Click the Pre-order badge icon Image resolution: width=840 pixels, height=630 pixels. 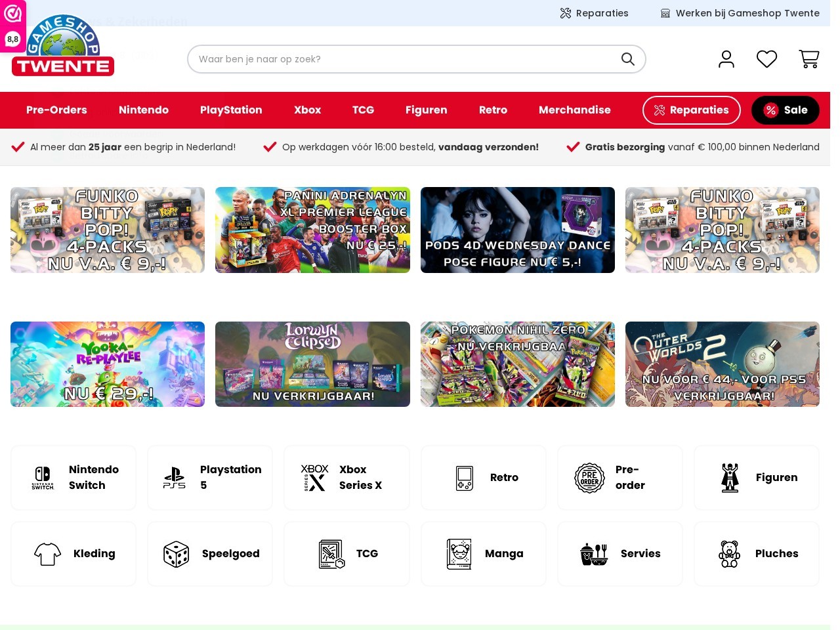[589, 478]
